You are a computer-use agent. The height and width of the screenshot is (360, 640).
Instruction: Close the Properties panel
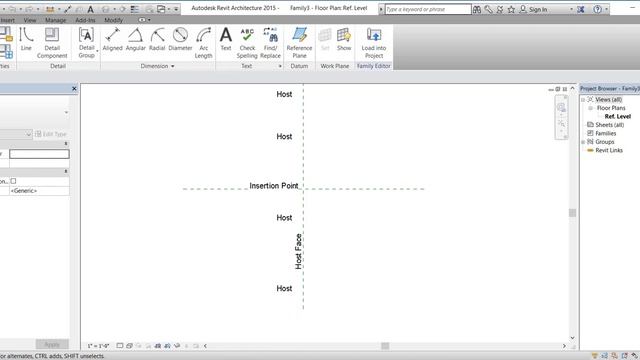74,89
